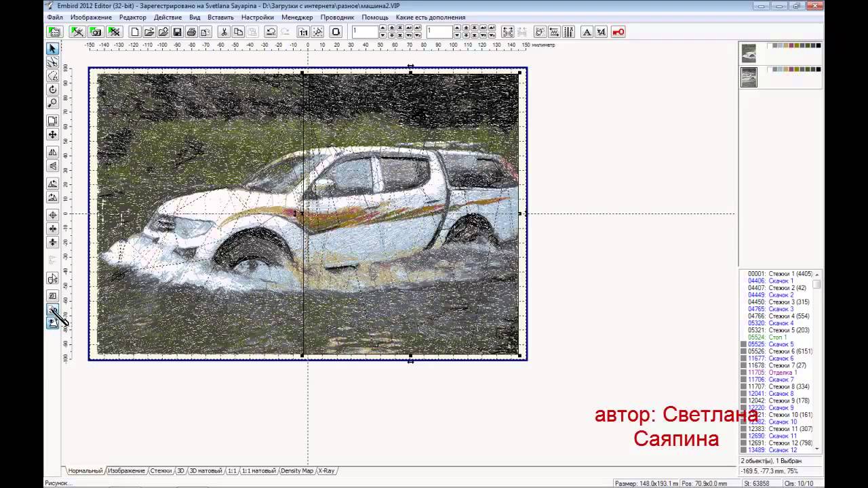Click the center design crosshair icon

pyautogui.click(x=52, y=215)
